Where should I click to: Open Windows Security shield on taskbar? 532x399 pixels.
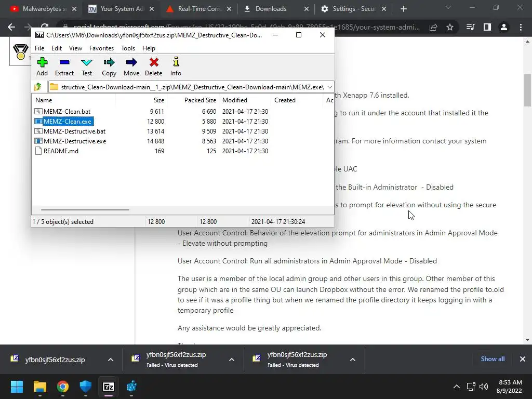point(86,387)
